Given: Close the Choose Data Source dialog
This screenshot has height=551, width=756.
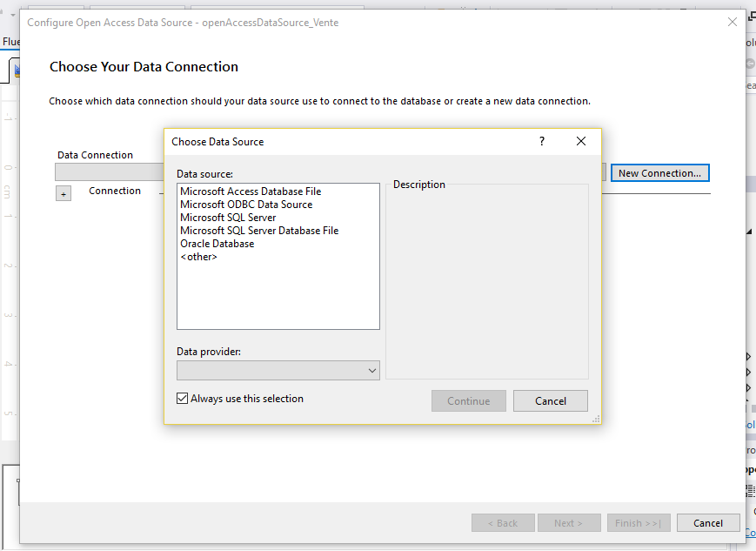Looking at the screenshot, I should coord(581,141).
